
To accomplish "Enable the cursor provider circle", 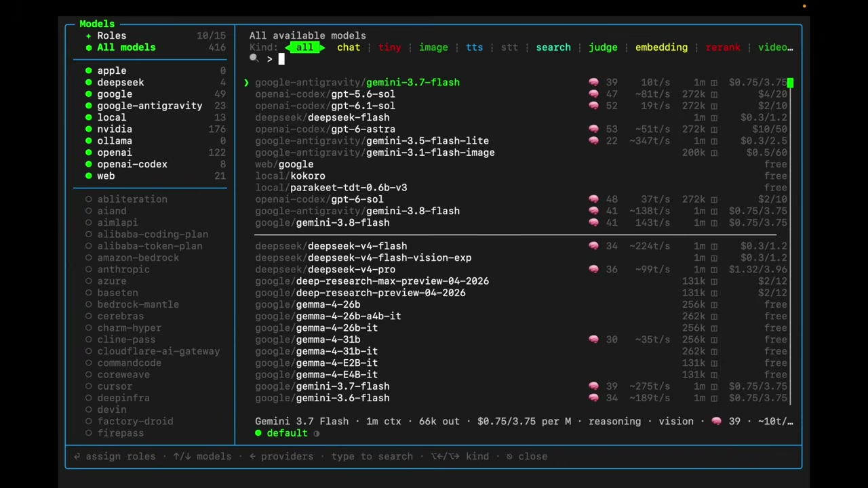I will (x=89, y=386).
